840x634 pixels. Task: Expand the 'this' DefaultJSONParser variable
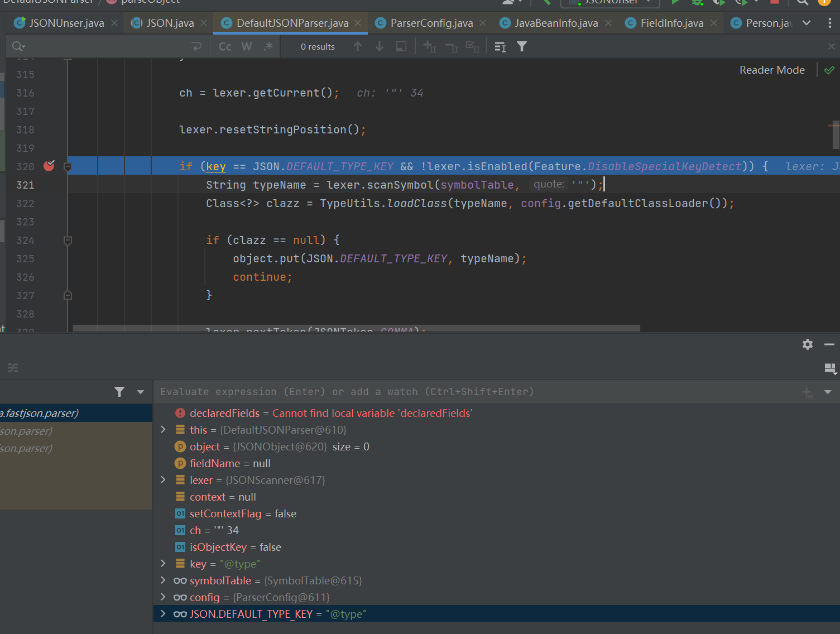[x=163, y=430]
